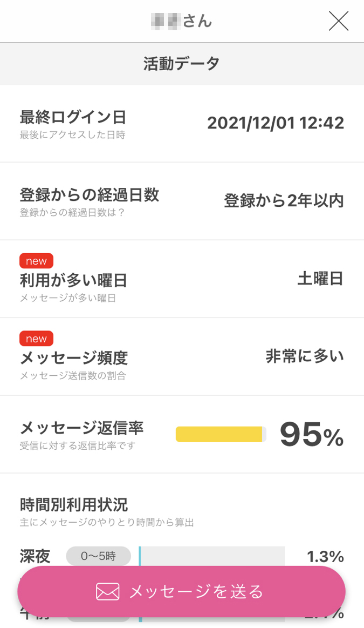Tap the new badge above 利用が多い曜日

coord(36,261)
